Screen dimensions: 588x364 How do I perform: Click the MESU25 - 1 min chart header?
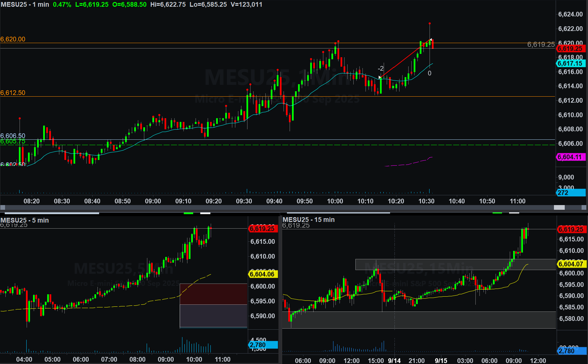tap(25, 4)
